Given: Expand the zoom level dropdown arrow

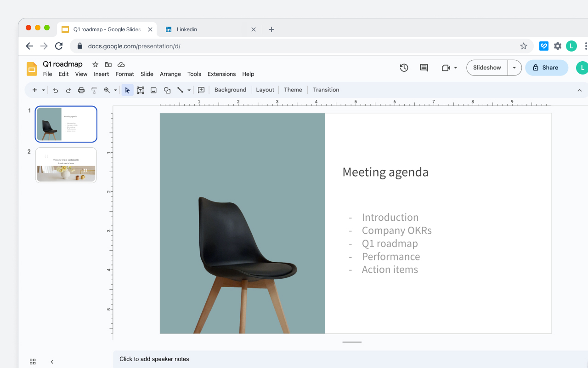Looking at the screenshot, I should tap(115, 90).
